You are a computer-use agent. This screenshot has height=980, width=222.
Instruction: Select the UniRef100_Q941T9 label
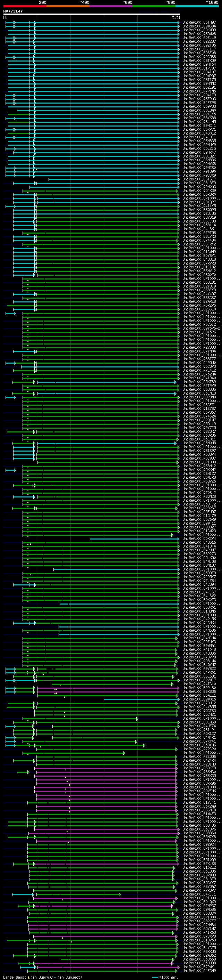[199, 95]
